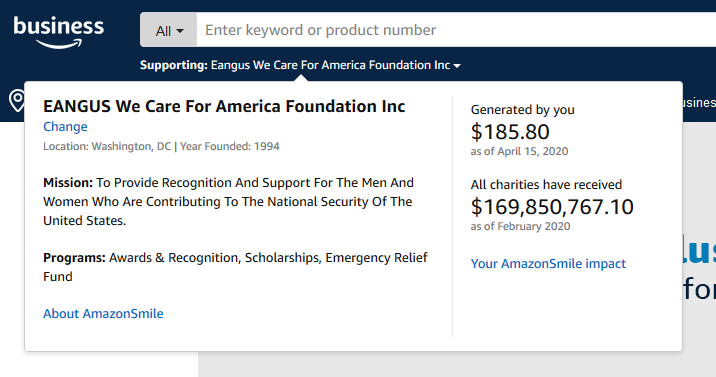Click the partially visible Business nav item
Image resolution: width=716 pixels, height=377 pixels.
tap(699, 102)
